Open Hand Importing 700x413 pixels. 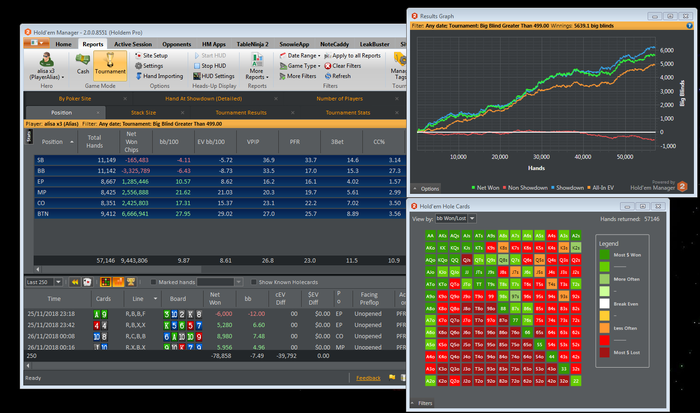click(159, 76)
